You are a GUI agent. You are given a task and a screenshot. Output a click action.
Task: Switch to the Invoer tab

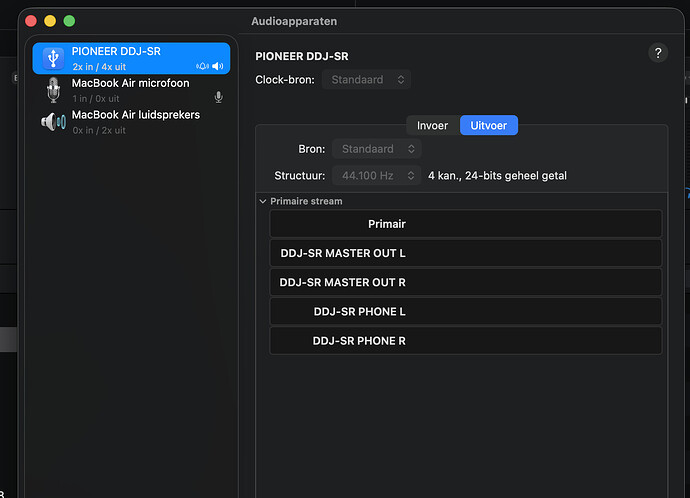tap(432, 125)
